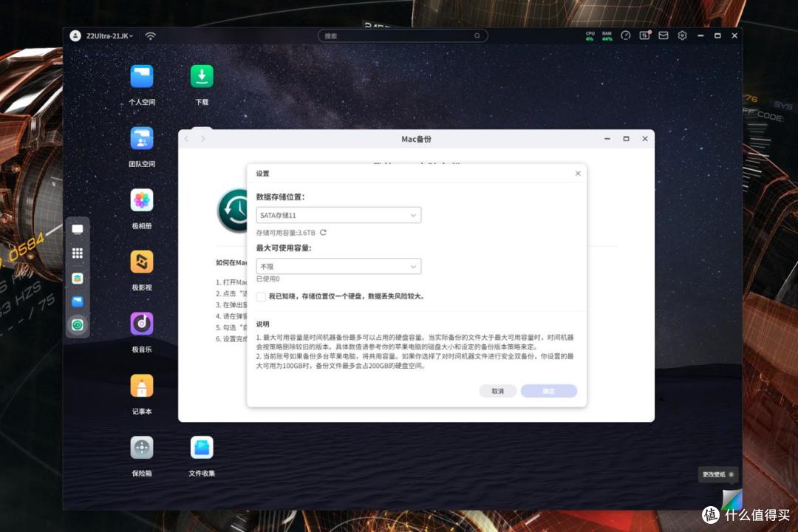Open the 下载 download app

click(202, 76)
